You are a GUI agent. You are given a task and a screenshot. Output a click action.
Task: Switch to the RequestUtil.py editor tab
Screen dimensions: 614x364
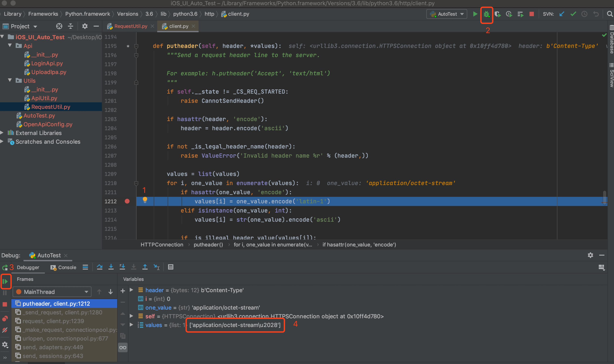coord(130,26)
